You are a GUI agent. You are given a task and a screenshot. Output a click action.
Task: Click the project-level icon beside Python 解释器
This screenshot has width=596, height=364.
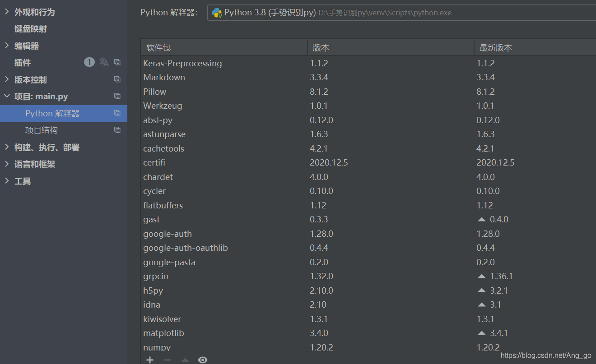point(117,113)
